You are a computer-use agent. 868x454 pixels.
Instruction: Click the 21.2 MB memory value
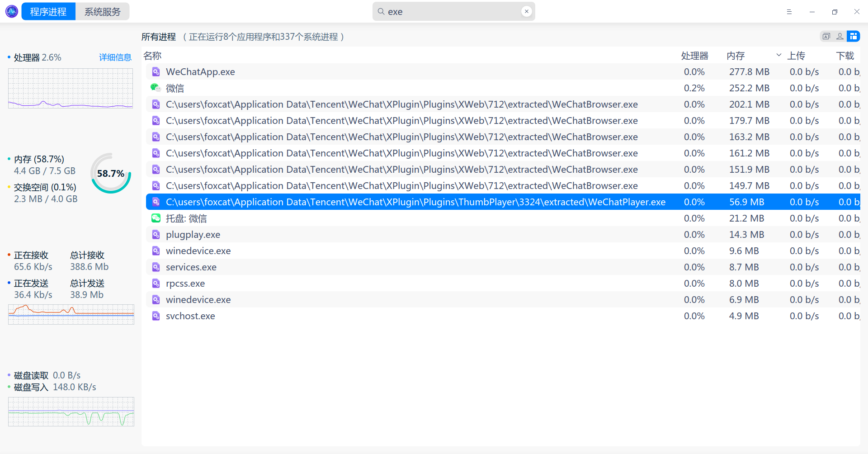pyautogui.click(x=746, y=218)
